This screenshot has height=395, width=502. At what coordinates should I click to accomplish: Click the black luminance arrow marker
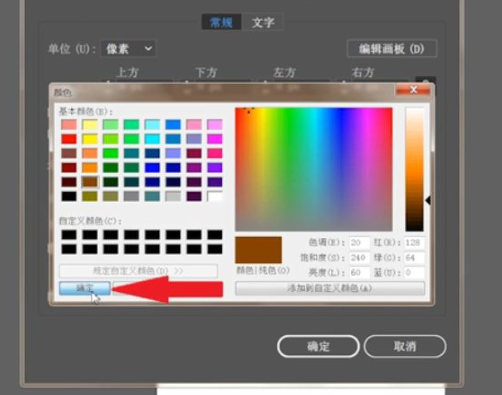(428, 200)
